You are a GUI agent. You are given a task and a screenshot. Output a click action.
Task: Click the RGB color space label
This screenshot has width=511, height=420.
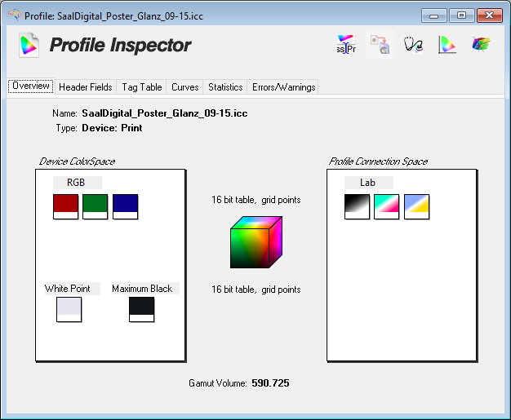point(78,183)
